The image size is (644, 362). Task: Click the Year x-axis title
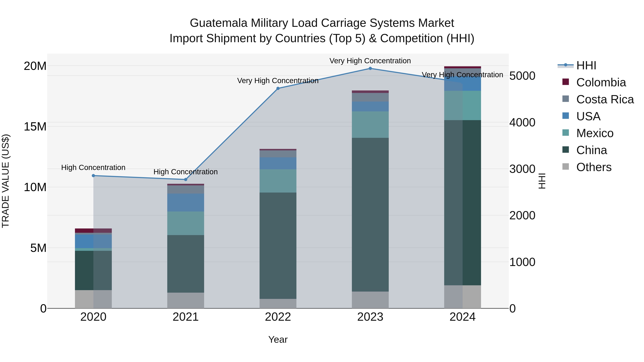[x=278, y=340]
